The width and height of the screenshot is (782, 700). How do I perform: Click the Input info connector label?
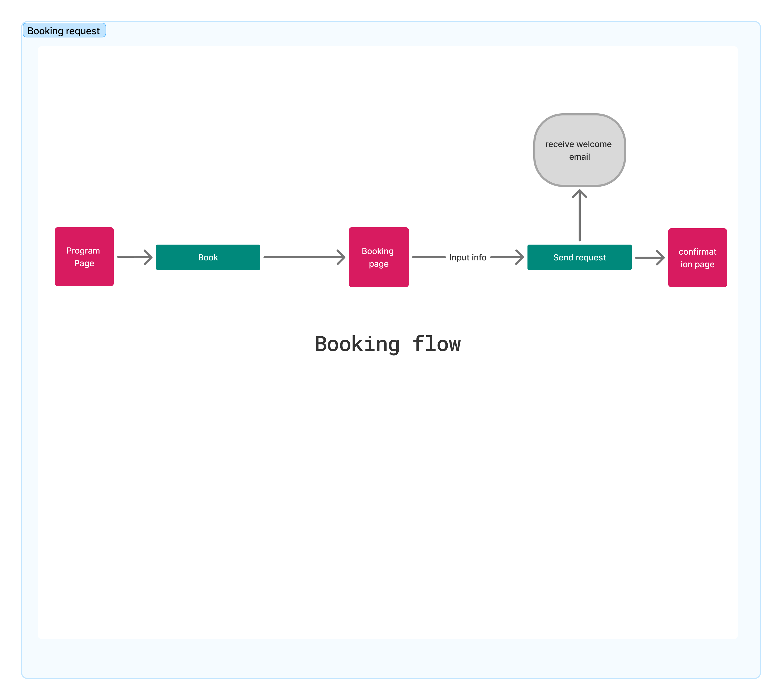click(x=467, y=257)
